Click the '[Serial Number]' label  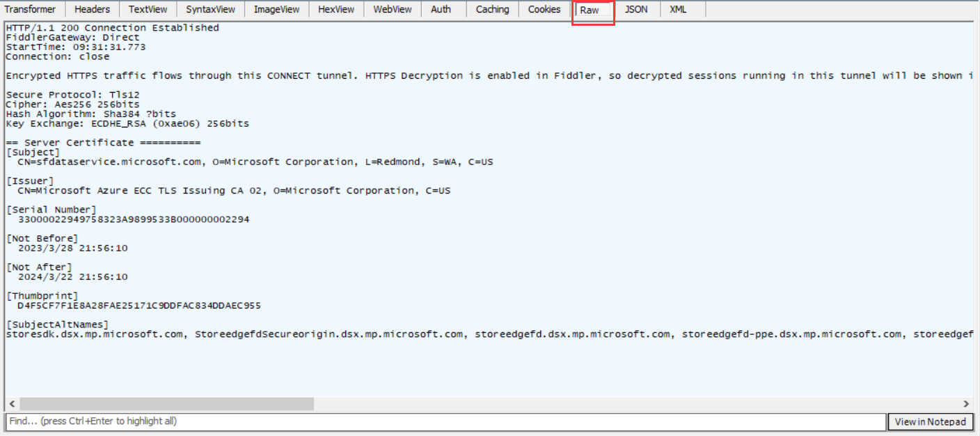tap(52, 210)
